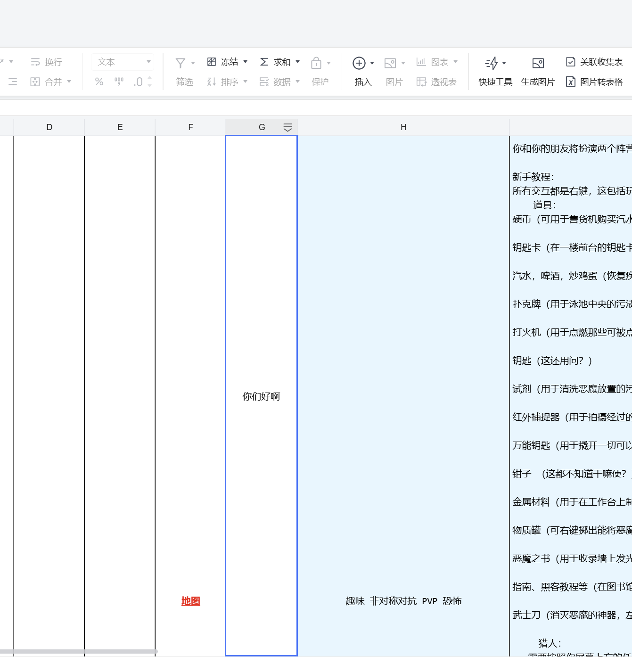
Task: Select column H header
Action: [x=403, y=127]
